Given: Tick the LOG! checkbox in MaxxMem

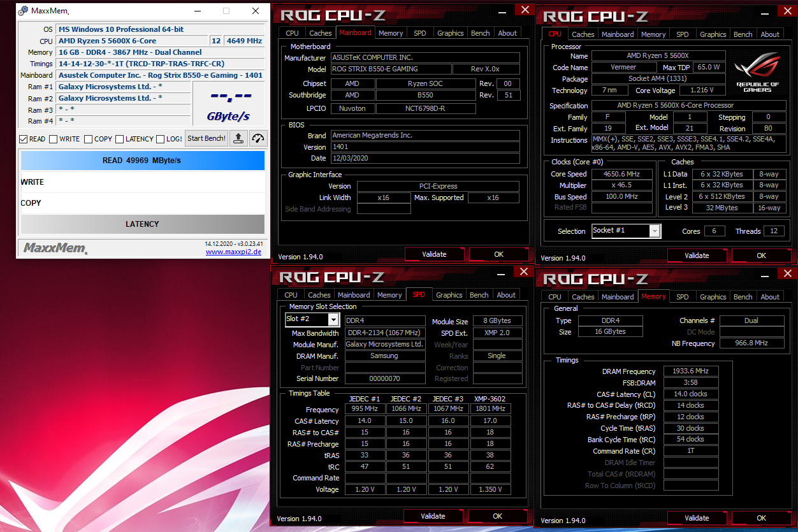Looking at the screenshot, I should pyautogui.click(x=160, y=139).
